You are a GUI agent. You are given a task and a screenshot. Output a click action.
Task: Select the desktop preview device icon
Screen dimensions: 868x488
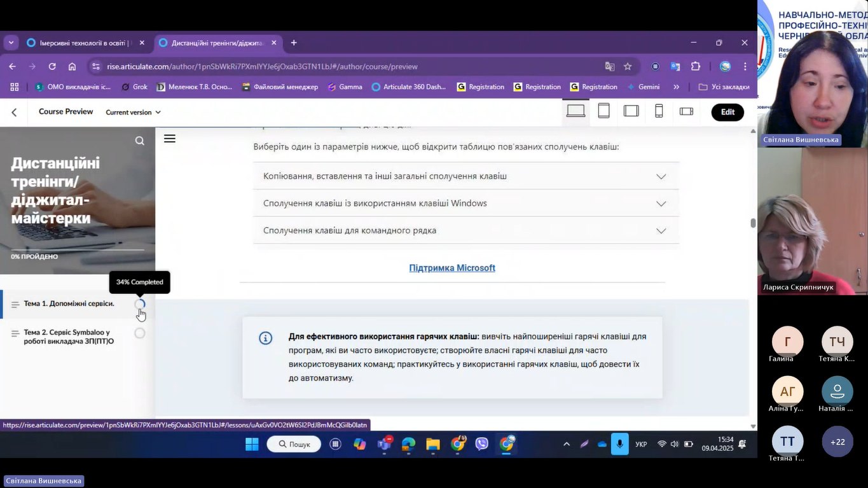[575, 111]
